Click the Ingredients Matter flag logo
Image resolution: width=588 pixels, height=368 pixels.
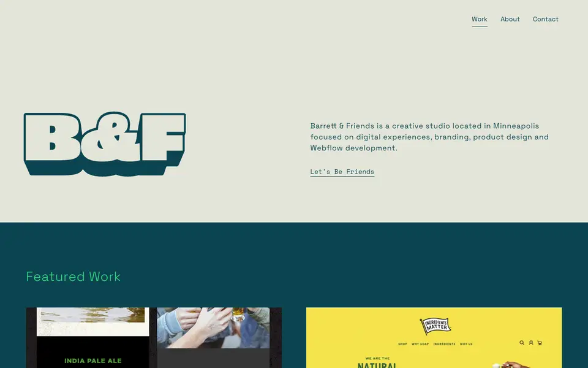pyautogui.click(x=435, y=326)
